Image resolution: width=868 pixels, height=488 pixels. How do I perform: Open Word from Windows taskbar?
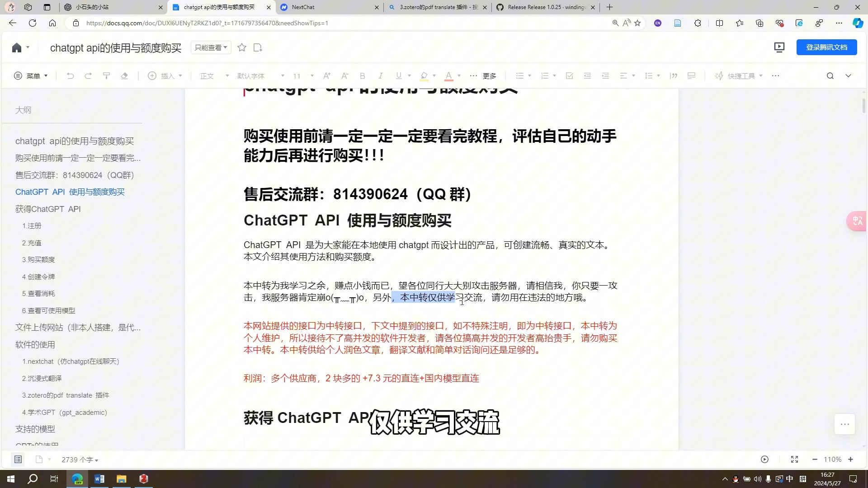tap(99, 479)
